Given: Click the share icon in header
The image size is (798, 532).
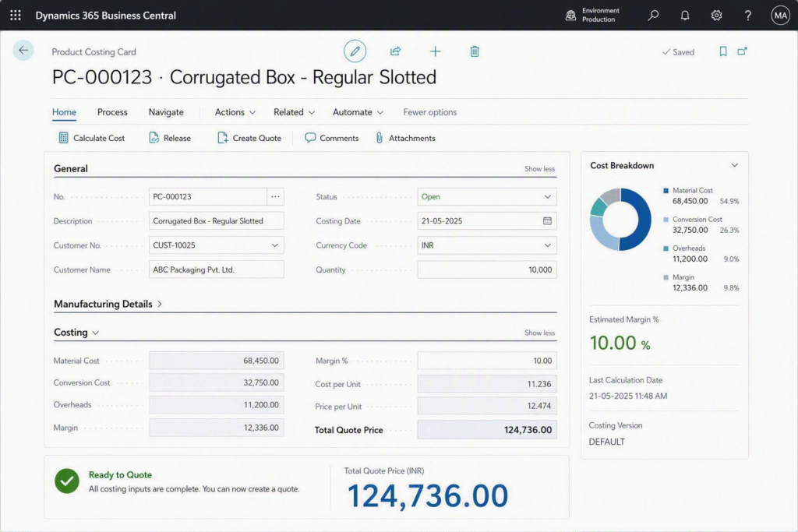Looking at the screenshot, I should tap(395, 51).
